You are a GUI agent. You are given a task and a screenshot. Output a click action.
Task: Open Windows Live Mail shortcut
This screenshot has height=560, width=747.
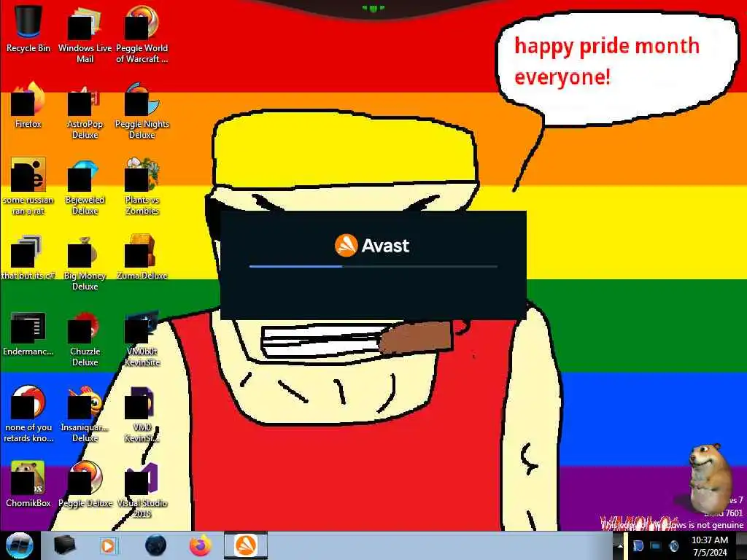(85, 34)
